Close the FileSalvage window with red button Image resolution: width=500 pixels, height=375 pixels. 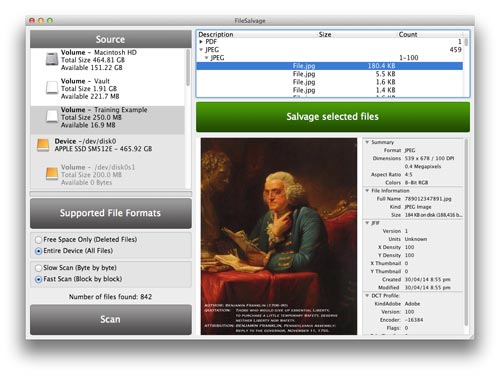coord(32,21)
